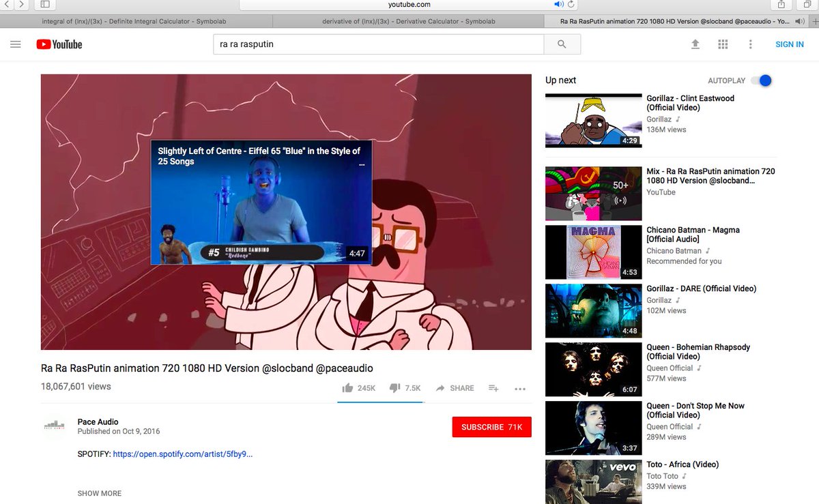Open overlay card's three-dot menu
This screenshot has height=504, width=819.
click(362, 165)
